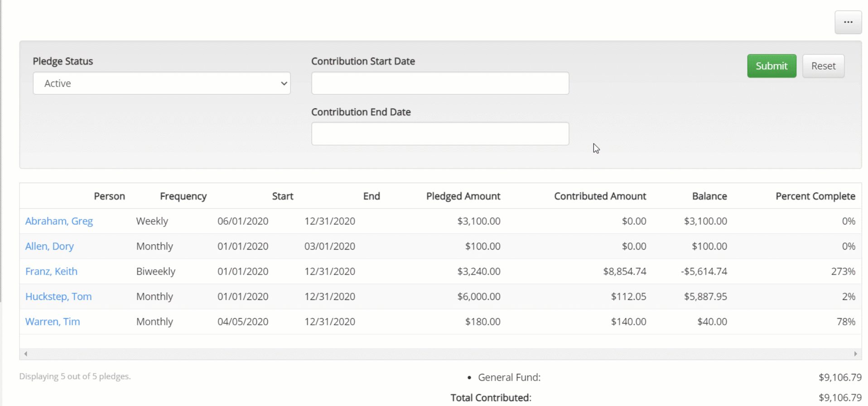The image size is (868, 406).
Task: Click the table's scroll left arrow
Action: point(26,354)
